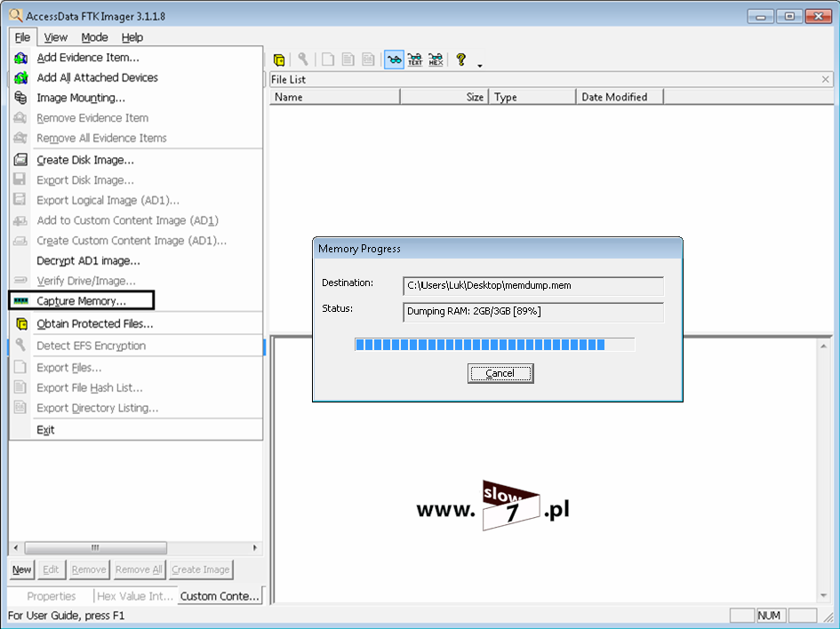
Task: Close the File List pane
Action: (x=826, y=79)
